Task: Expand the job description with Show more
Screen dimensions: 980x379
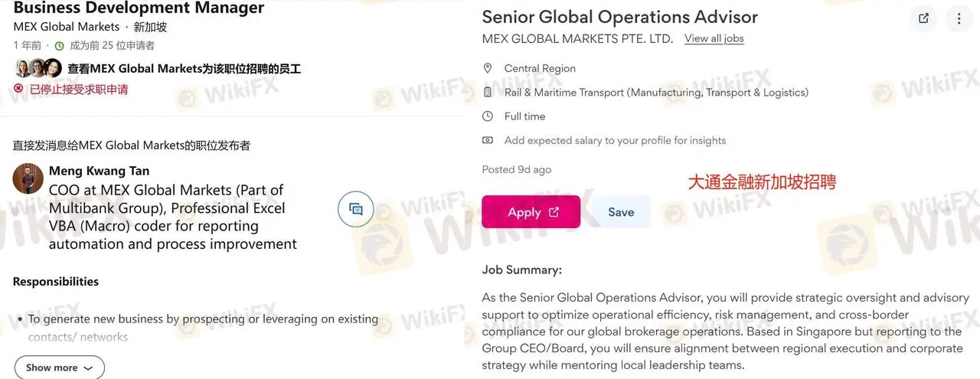Action: (59, 368)
